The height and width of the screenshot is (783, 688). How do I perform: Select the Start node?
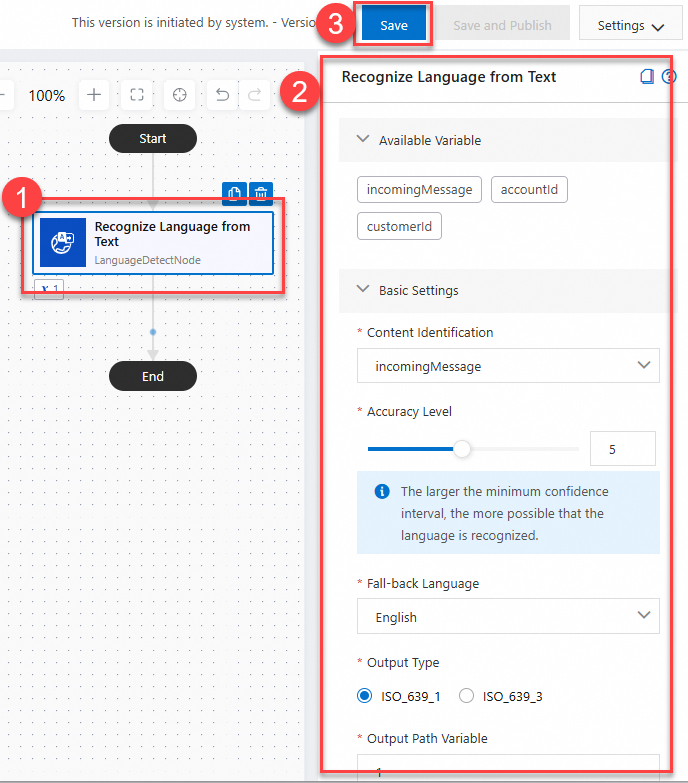tap(153, 138)
